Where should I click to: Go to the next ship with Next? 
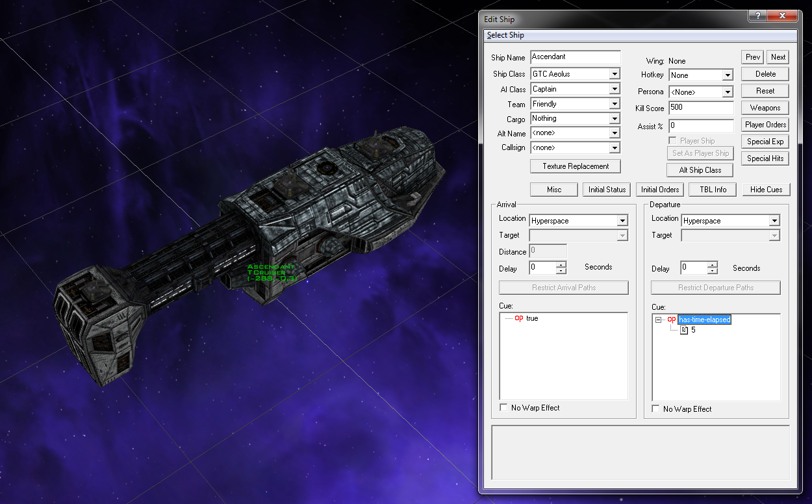coord(778,57)
